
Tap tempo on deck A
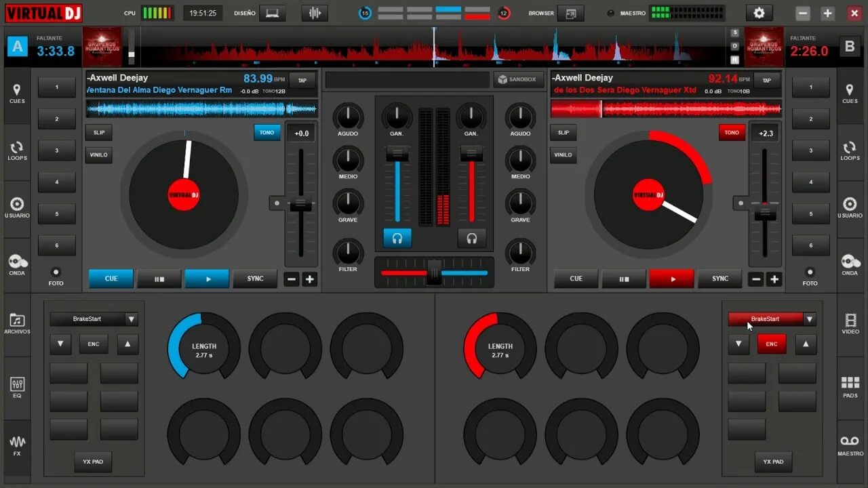pyautogui.click(x=302, y=80)
